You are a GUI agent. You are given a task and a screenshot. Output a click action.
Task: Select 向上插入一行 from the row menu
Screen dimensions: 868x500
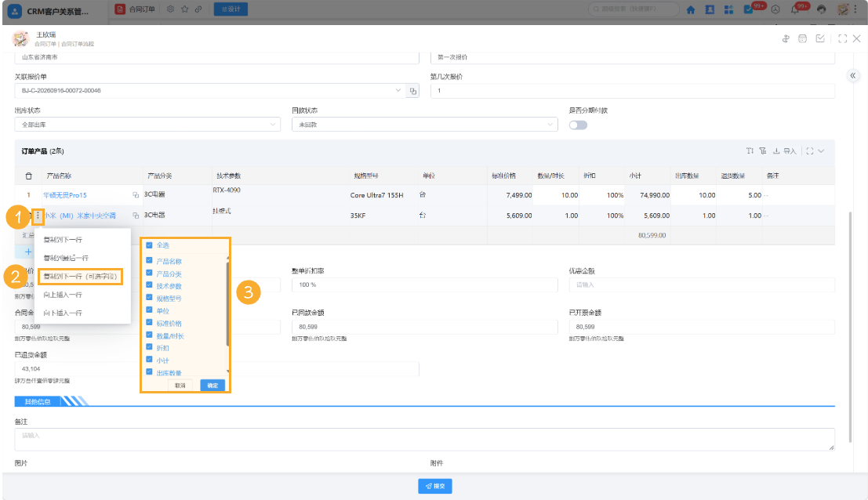point(63,295)
